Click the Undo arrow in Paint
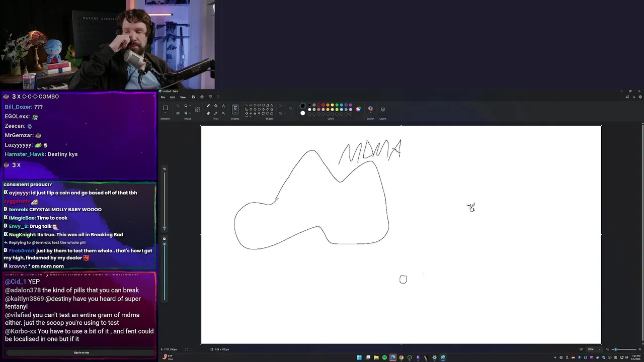 click(x=210, y=97)
